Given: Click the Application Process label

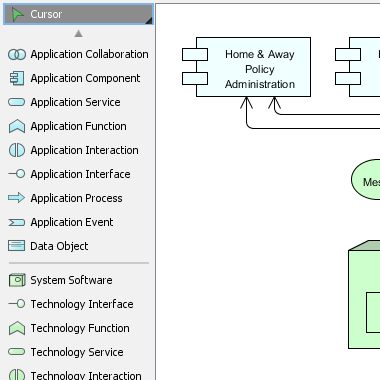Looking at the screenshot, I should click(x=76, y=198).
